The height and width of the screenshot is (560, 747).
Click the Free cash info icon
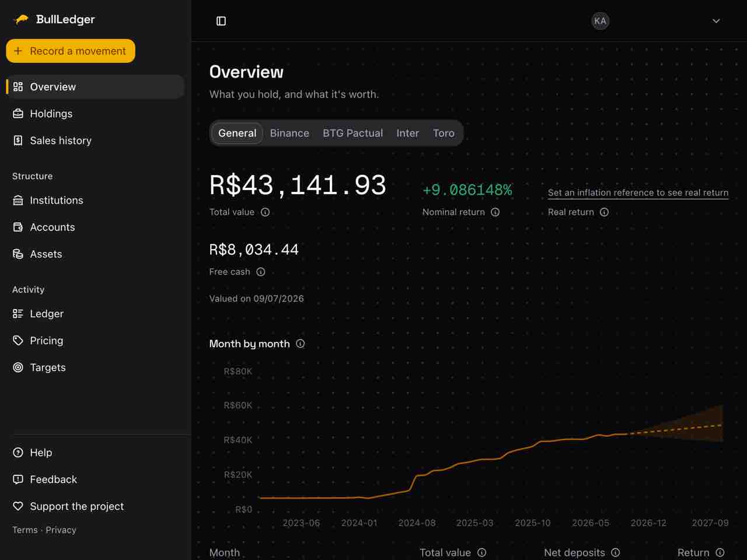(261, 272)
